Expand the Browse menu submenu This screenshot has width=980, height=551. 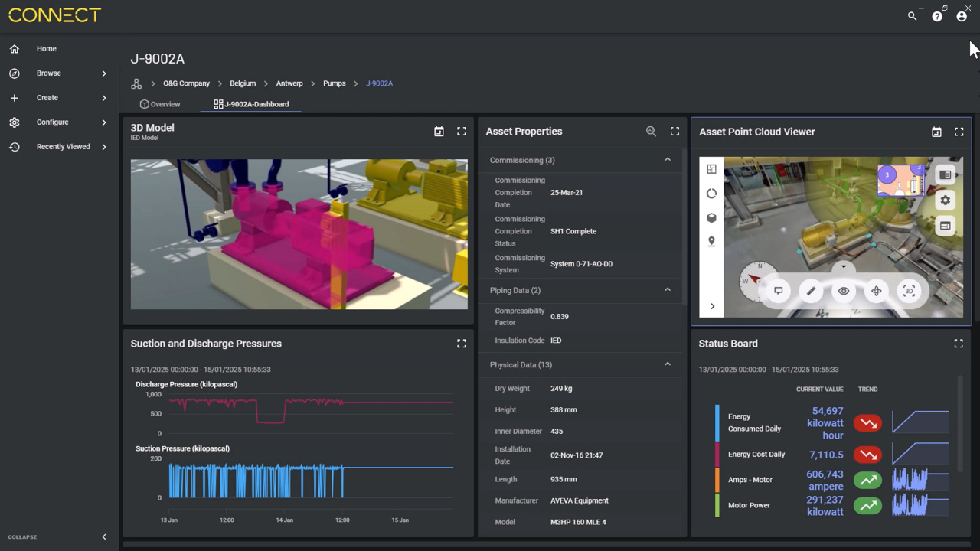click(104, 73)
